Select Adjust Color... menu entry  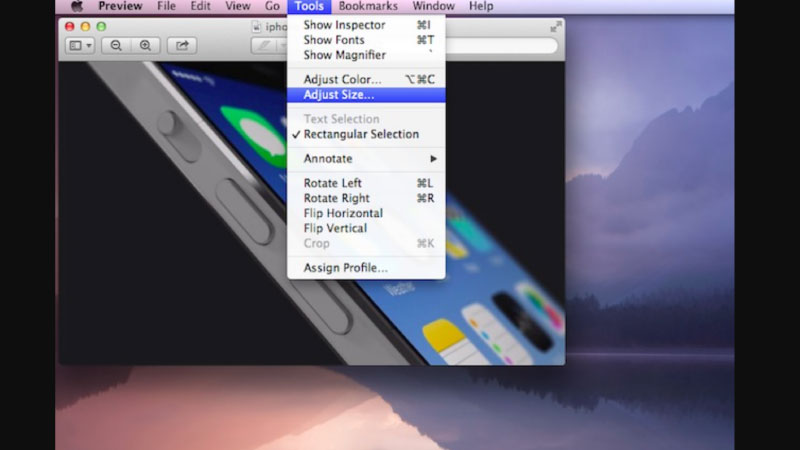[342, 79]
